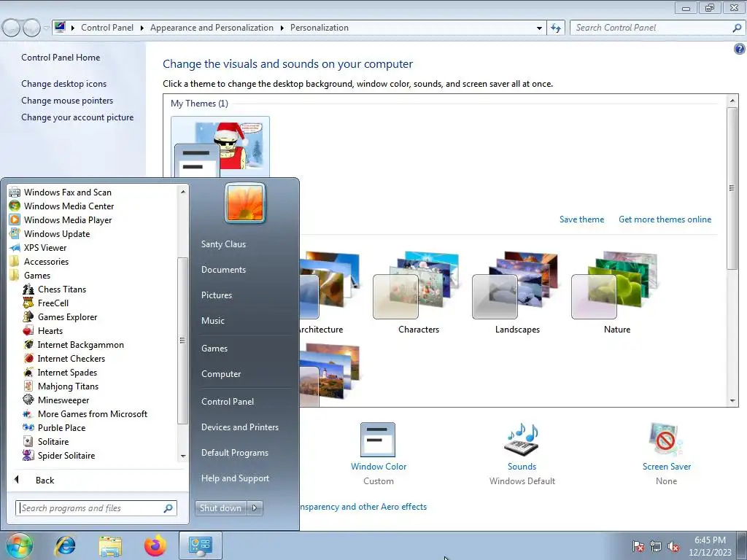747x560 pixels.
Task: Open Computer from Start menu
Action: tap(220, 374)
